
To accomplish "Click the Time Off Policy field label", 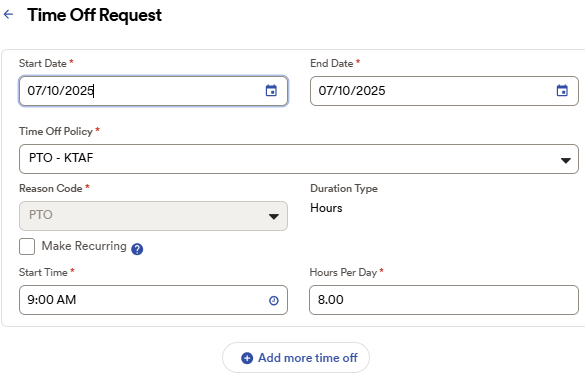I will click(56, 131).
